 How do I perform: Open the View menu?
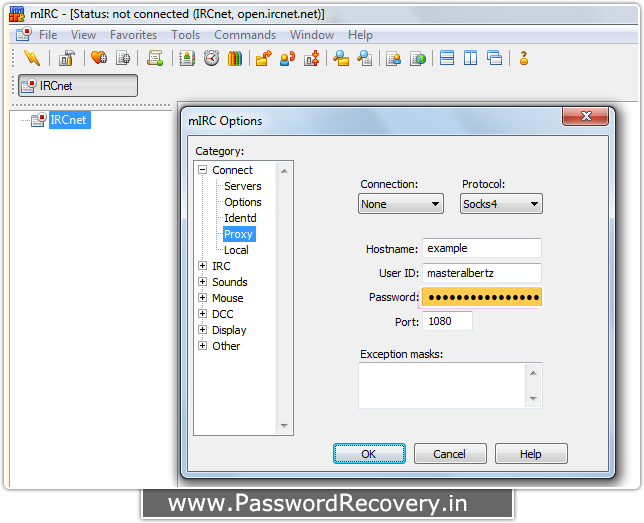click(83, 35)
